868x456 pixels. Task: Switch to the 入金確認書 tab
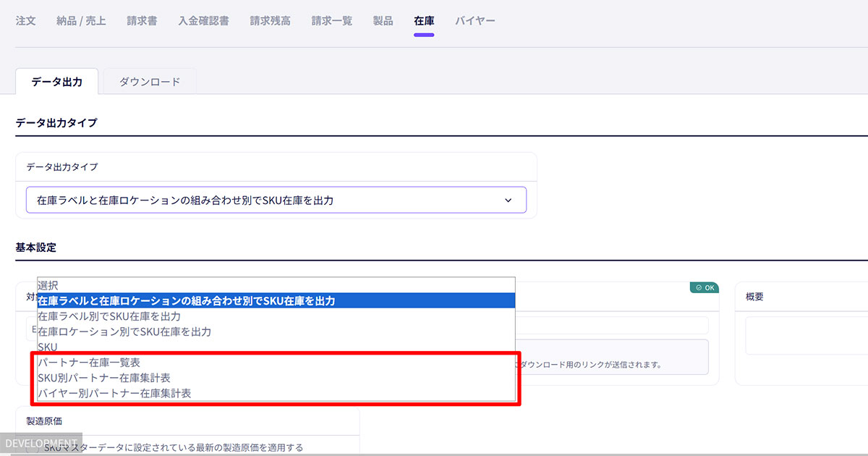pos(203,21)
